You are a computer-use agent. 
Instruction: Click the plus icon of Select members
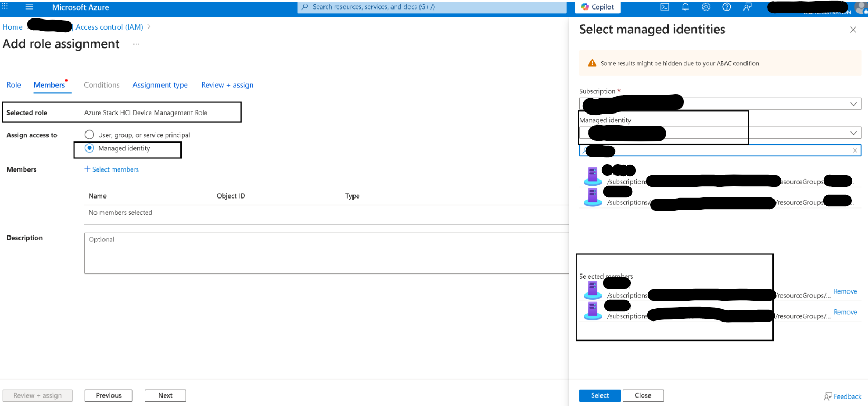click(x=88, y=169)
